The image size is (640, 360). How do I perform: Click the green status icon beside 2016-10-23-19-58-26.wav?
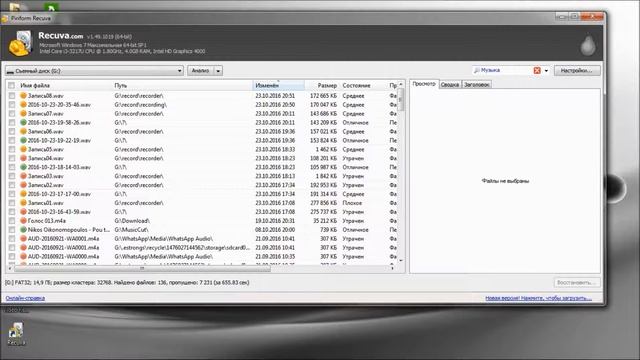click(x=23, y=122)
